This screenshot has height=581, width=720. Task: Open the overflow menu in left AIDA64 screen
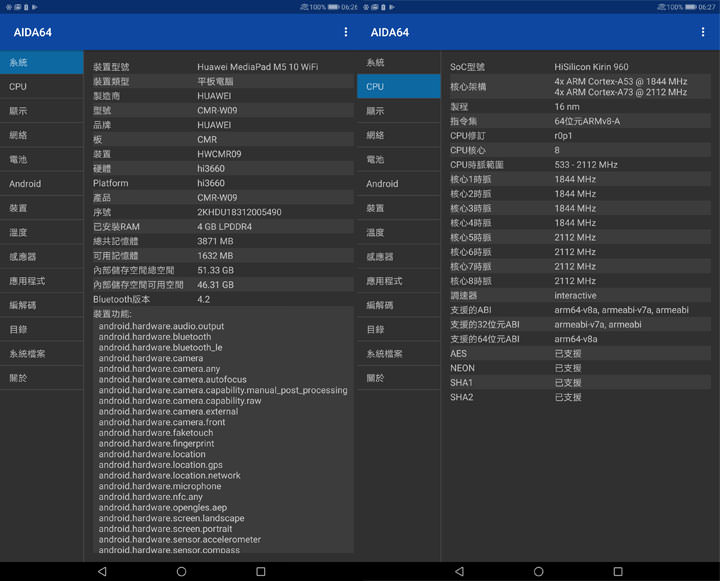click(346, 32)
